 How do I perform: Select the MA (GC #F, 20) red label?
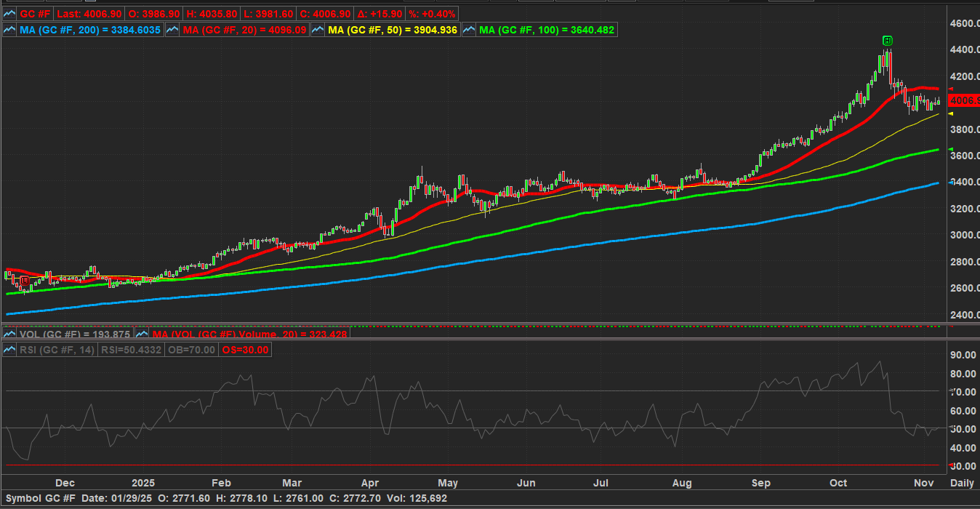[245, 30]
